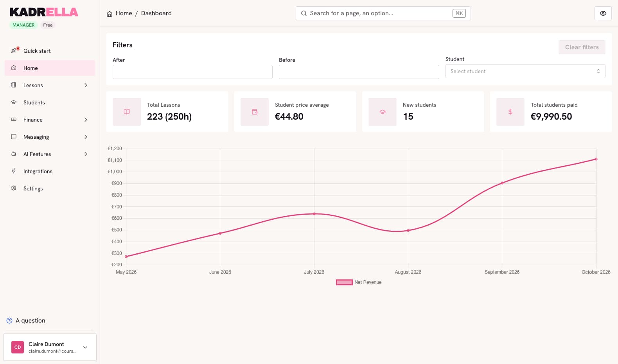Go to Integrations page
Screen dimensions: 618x364
click(50, 171)
